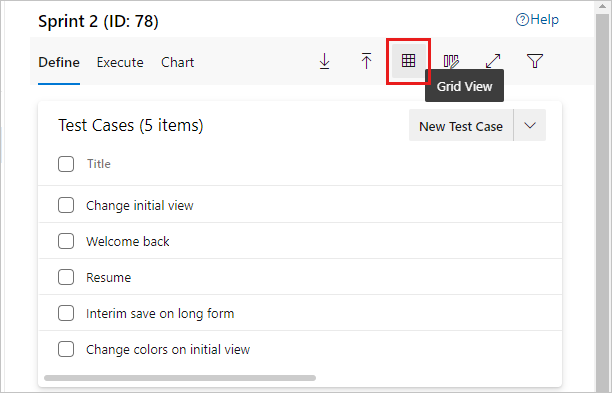Check the Welcome back test case
The height and width of the screenshot is (393, 612).
[x=66, y=241]
